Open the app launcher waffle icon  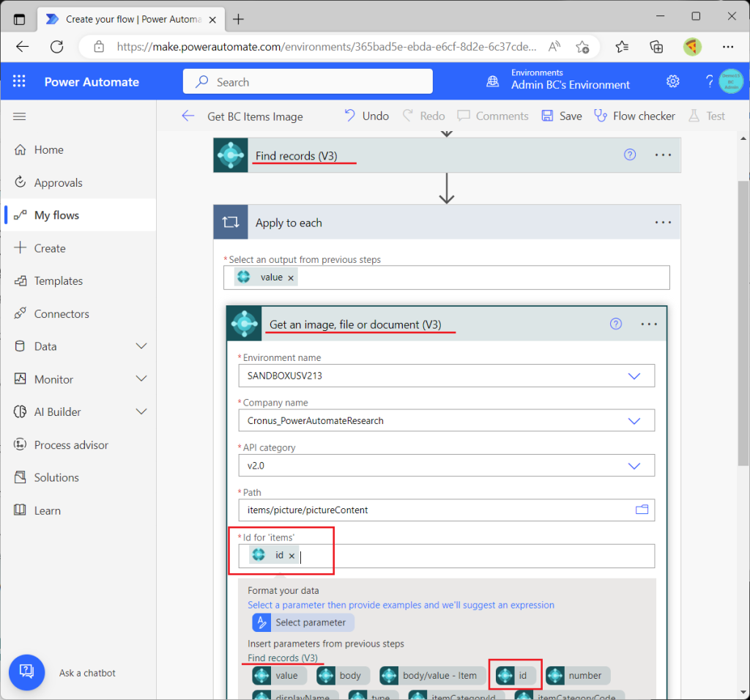19,81
